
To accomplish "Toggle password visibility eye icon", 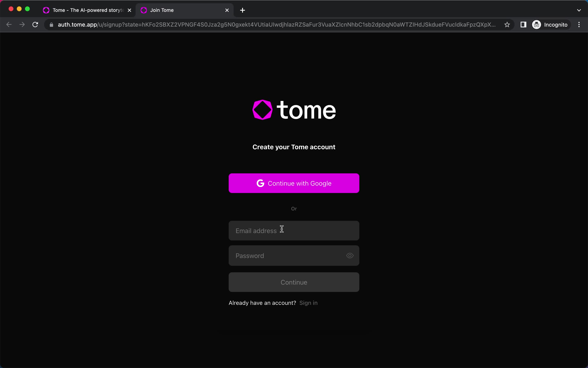I will pos(350,256).
